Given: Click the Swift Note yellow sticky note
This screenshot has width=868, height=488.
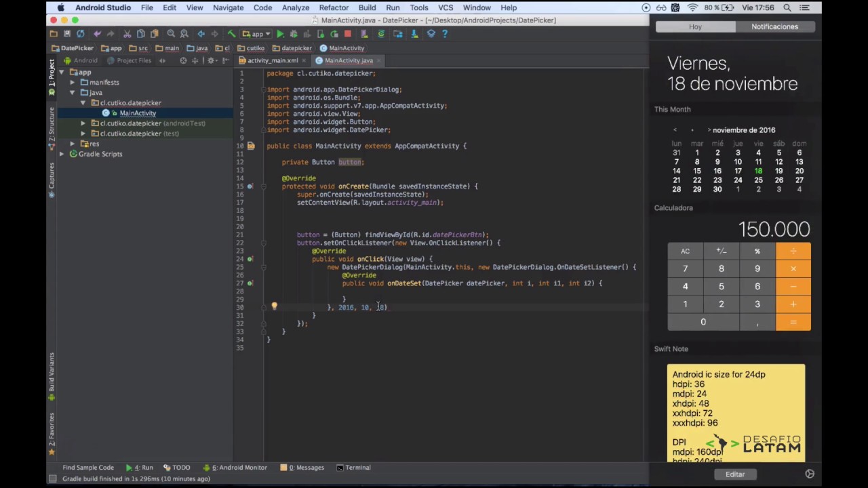Looking at the screenshot, I should [x=736, y=413].
